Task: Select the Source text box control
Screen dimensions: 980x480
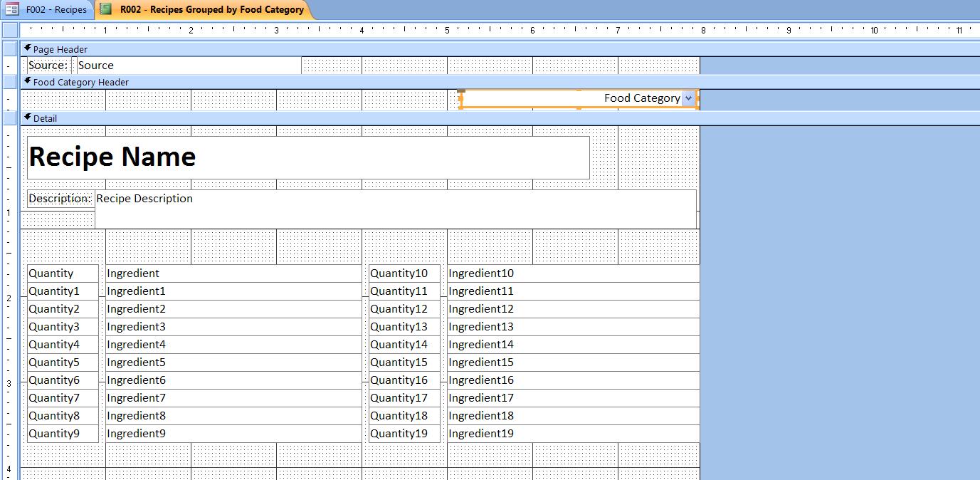Action: [x=188, y=66]
